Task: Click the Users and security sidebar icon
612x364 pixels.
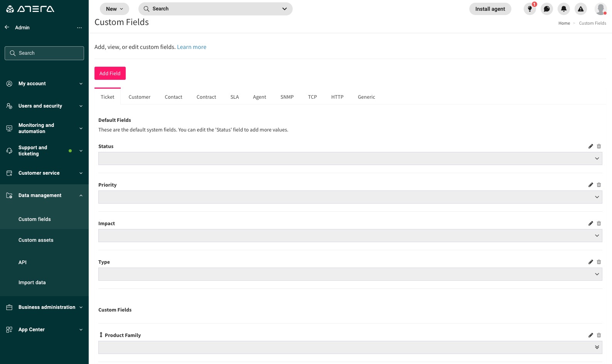Action: coord(9,106)
